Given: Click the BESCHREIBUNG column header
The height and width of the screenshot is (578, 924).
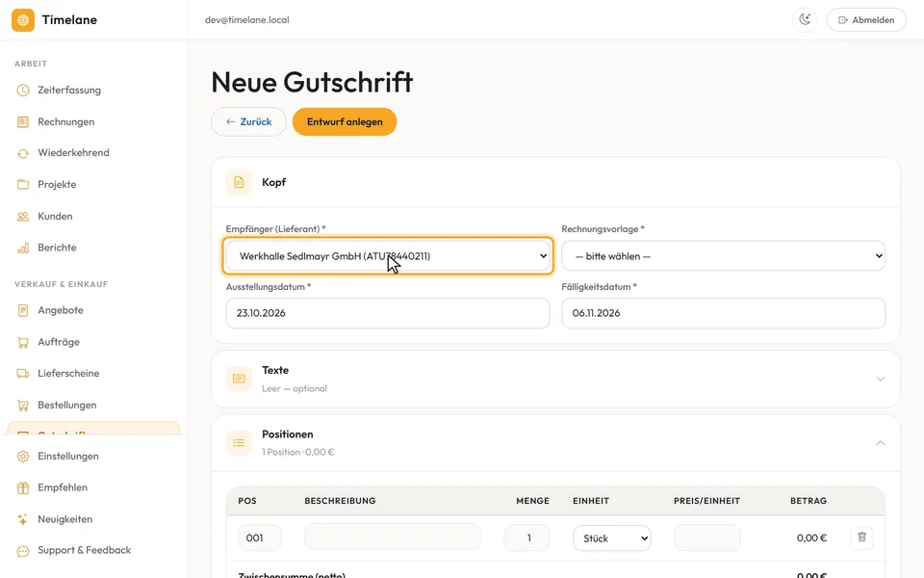Looking at the screenshot, I should pos(340,501).
